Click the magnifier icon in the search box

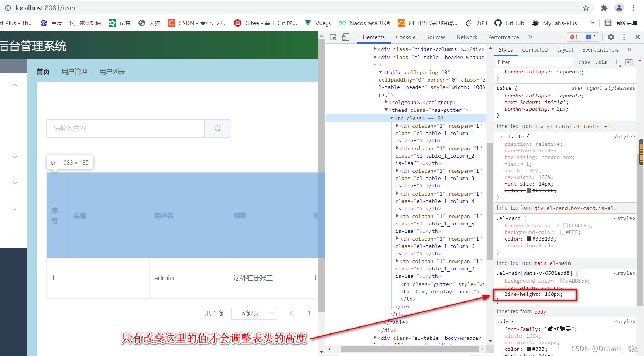tap(217, 128)
